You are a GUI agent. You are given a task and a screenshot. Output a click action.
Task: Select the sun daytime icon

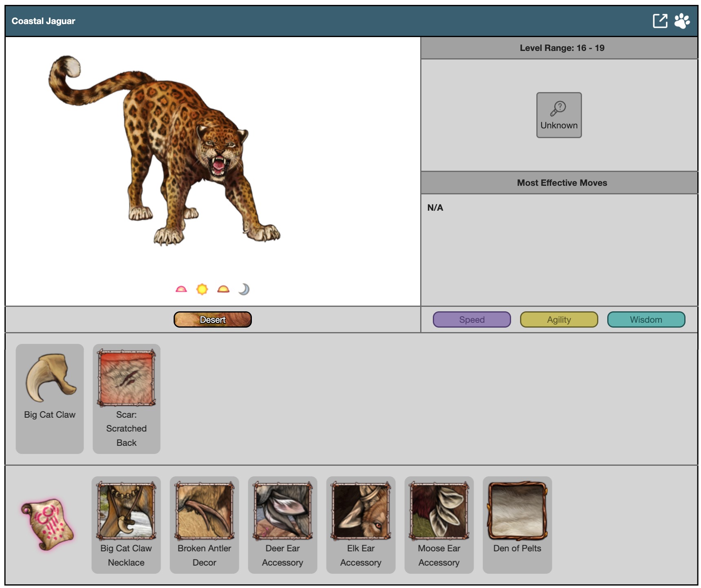tap(202, 289)
